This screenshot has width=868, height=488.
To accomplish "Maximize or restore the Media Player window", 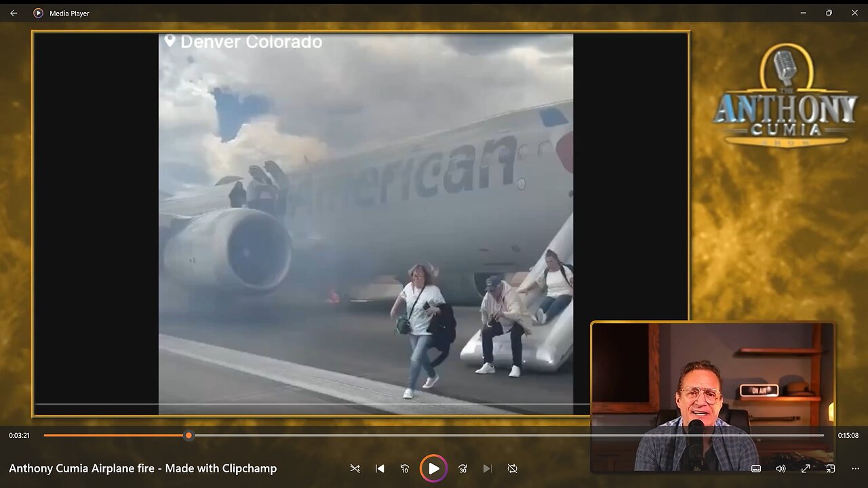I will [x=829, y=13].
